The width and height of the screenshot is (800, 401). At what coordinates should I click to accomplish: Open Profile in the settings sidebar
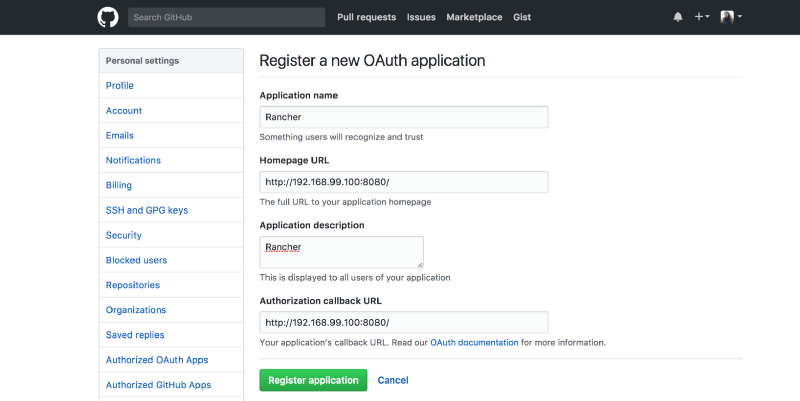(120, 86)
